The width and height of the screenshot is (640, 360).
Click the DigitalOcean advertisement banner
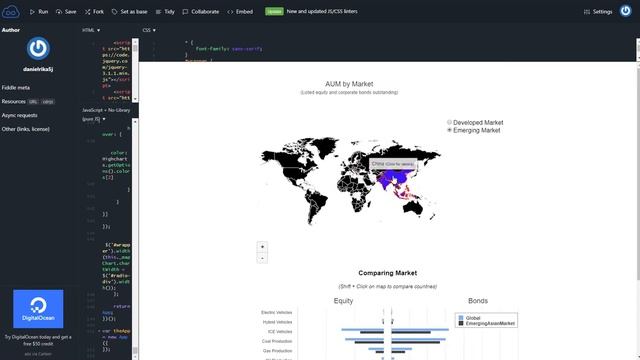tap(38, 309)
